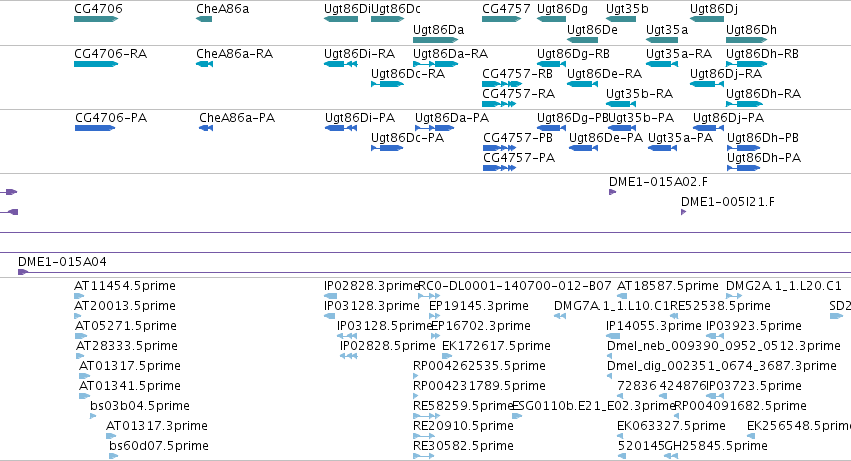
Task: Click EST IP02828.5prime
Action: [348, 356]
